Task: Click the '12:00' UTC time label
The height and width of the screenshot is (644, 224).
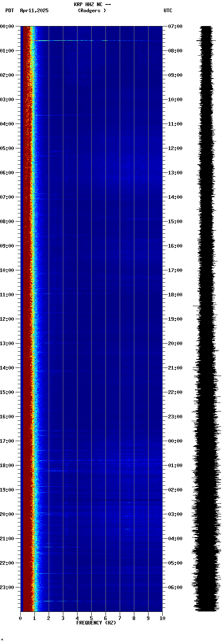Action: (x=175, y=148)
